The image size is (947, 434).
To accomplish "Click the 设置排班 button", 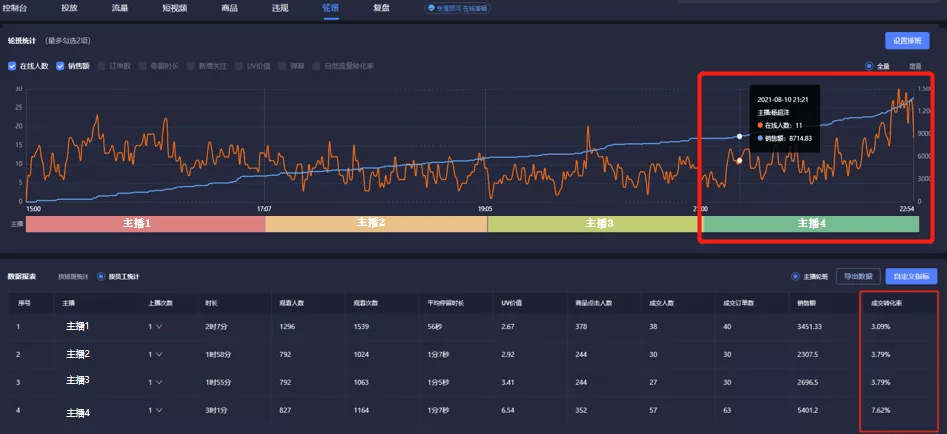I will click(x=907, y=41).
